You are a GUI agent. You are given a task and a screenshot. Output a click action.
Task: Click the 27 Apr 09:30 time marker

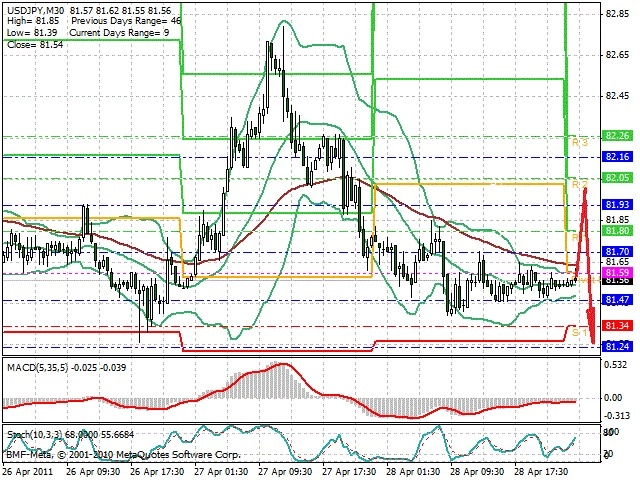point(286,472)
